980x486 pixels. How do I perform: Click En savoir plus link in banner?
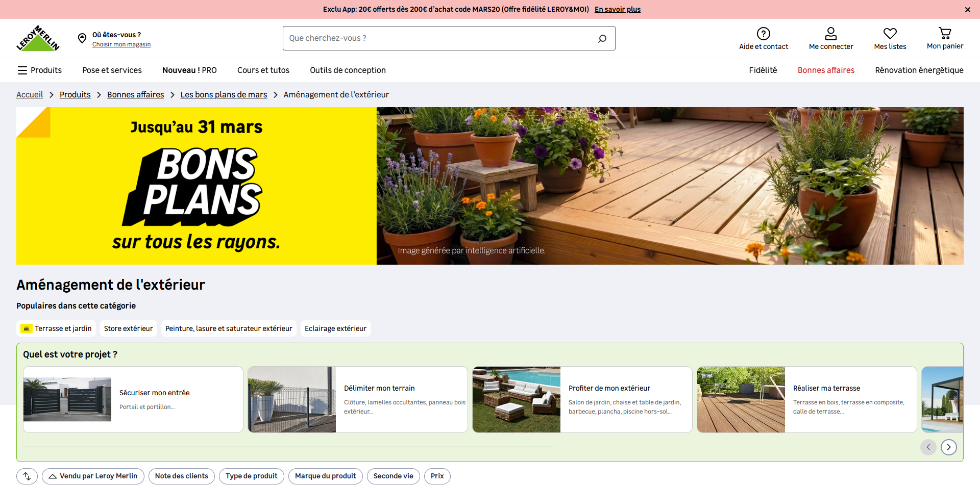(x=618, y=9)
